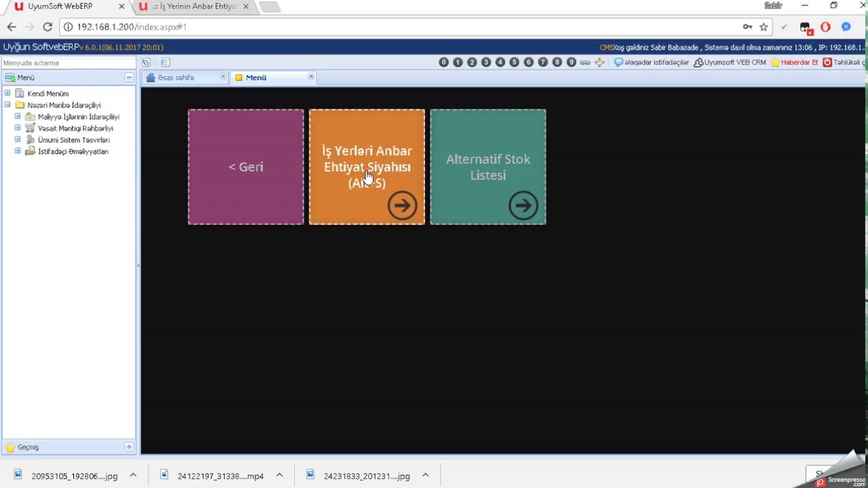This screenshot has height=488, width=868.
Task: Expand the Geçmiş panel
Action: (x=129, y=447)
